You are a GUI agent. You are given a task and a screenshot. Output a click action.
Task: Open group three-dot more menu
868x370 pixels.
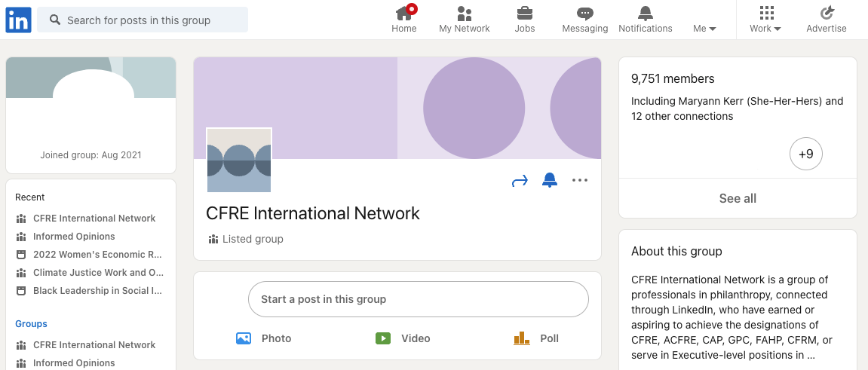(580, 180)
